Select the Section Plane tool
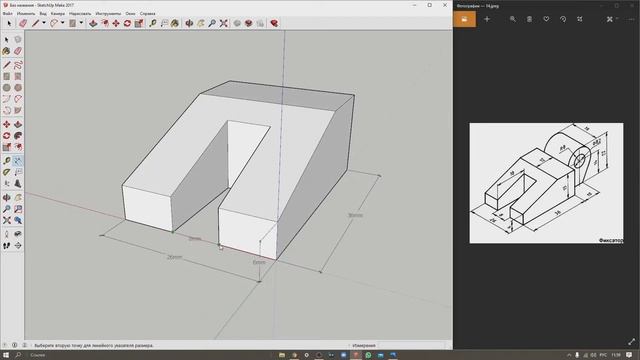This screenshot has height=360, width=640. pos(18,246)
